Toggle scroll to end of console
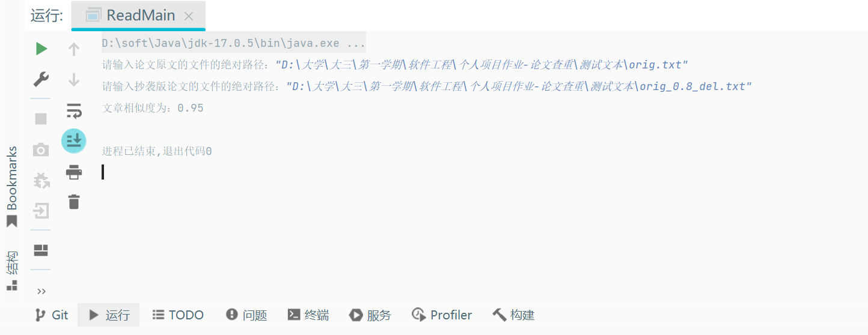Viewport: 868px width, 335px height. point(74,141)
